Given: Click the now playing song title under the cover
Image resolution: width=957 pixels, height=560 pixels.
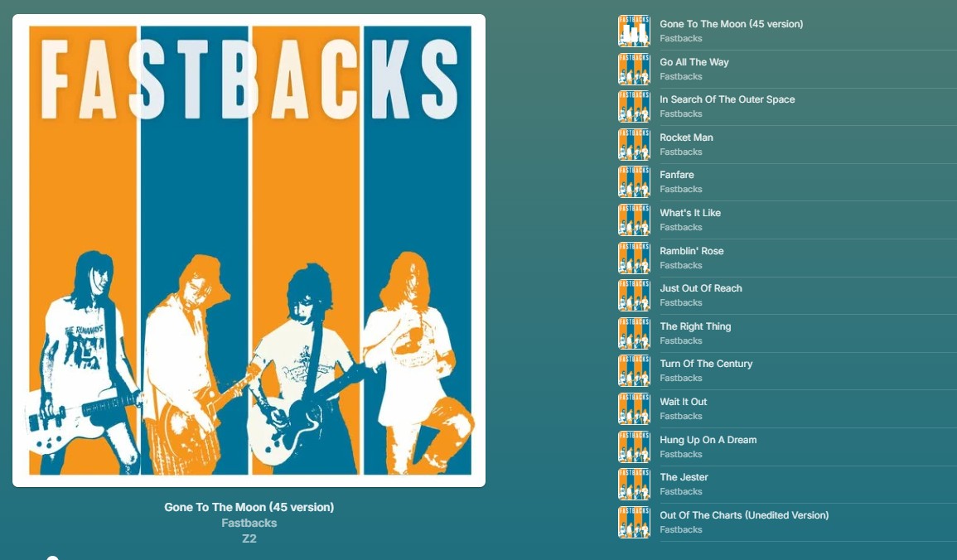Looking at the screenshot, I should click(249, 507).
